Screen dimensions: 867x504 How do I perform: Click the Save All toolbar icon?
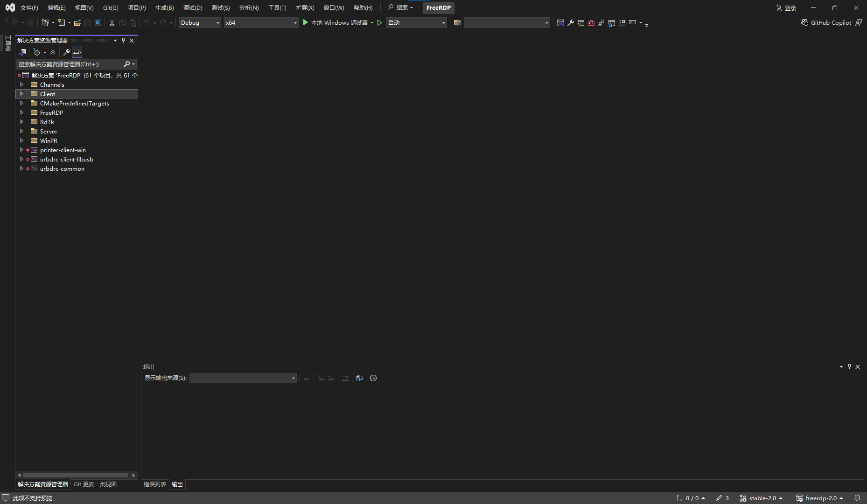tap(98, 23)
